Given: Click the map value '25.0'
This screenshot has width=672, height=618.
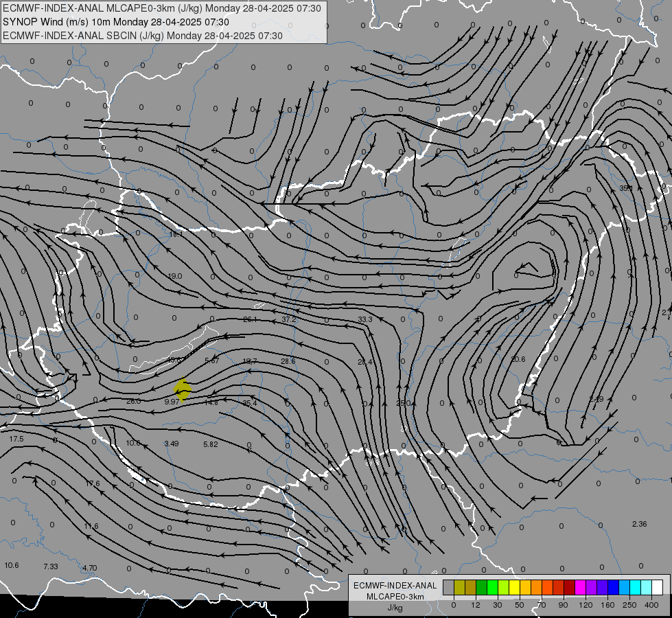Looking at the screenshot, I should (404, 403).
